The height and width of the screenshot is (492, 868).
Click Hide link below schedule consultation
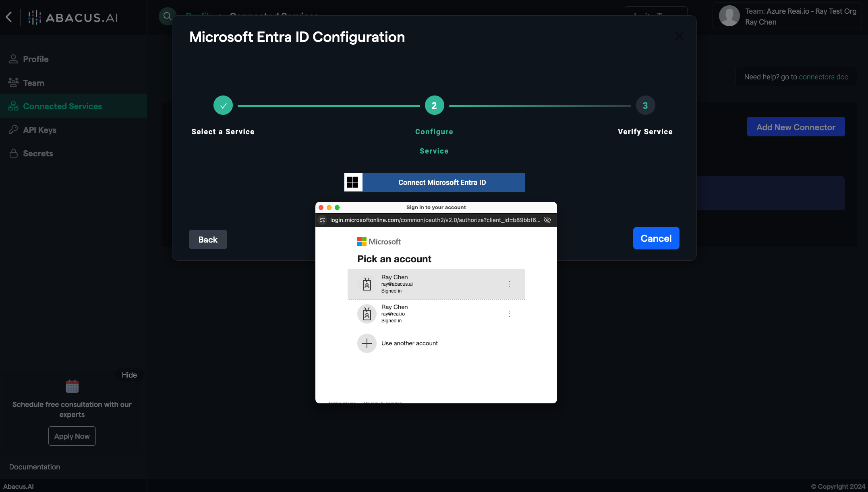(x=129, y=375)
